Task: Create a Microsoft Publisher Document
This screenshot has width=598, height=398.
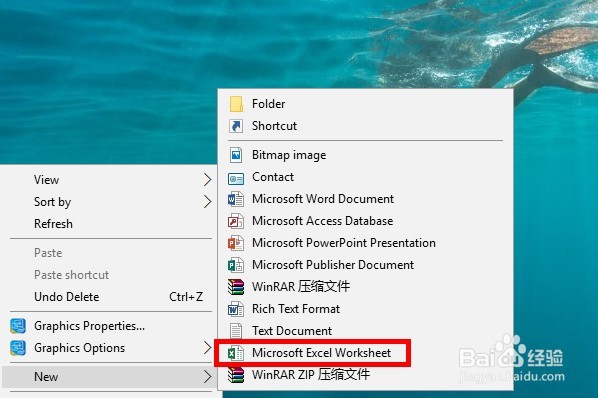Action: (365, 265)
